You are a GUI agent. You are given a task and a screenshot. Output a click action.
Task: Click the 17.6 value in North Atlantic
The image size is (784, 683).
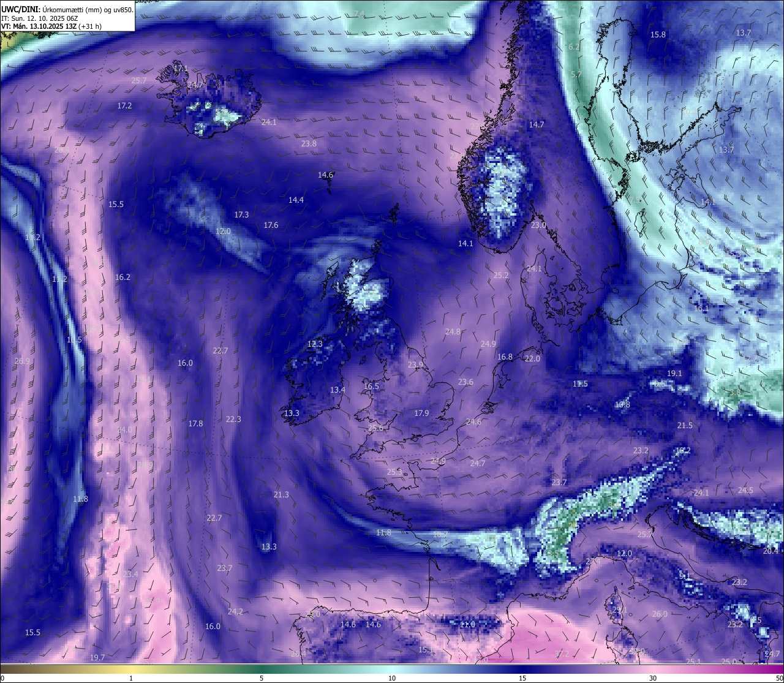point(271,225)
